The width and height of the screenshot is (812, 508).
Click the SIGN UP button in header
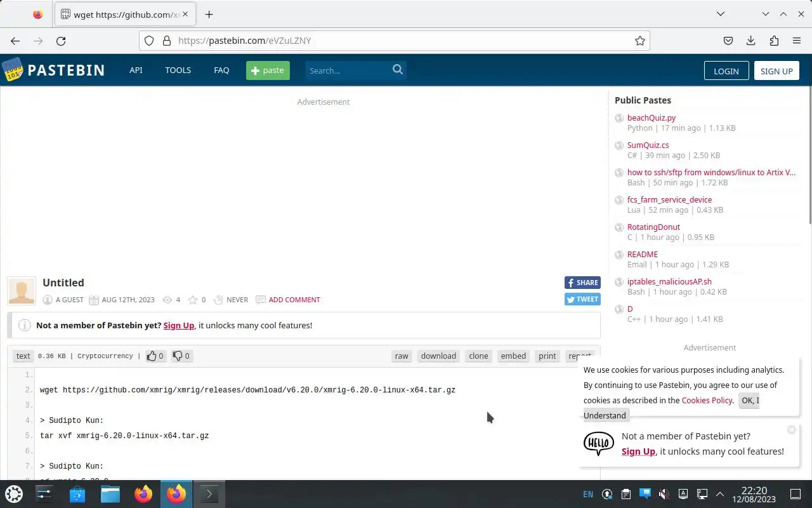[776, 71]
